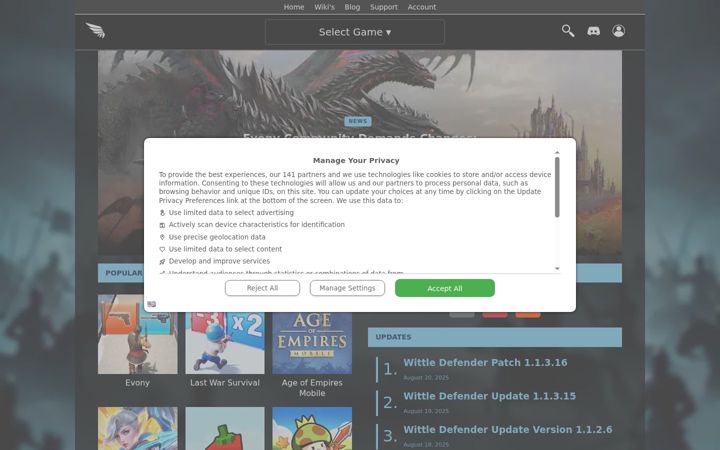
Task: Open the mushroom king game thumbnail
Action: pos(312,428)
